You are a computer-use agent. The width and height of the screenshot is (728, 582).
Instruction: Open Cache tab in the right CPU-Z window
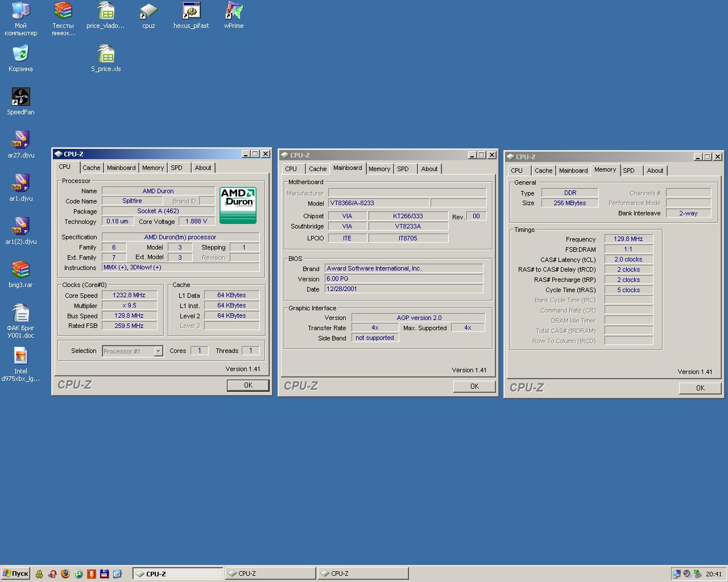click(x=543, y=171)
